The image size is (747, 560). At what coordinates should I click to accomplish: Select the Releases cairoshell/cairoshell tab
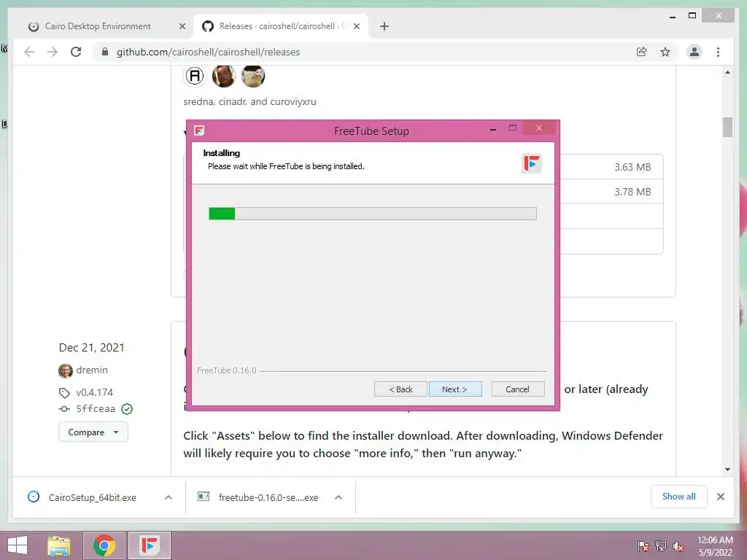pos(281,26)
